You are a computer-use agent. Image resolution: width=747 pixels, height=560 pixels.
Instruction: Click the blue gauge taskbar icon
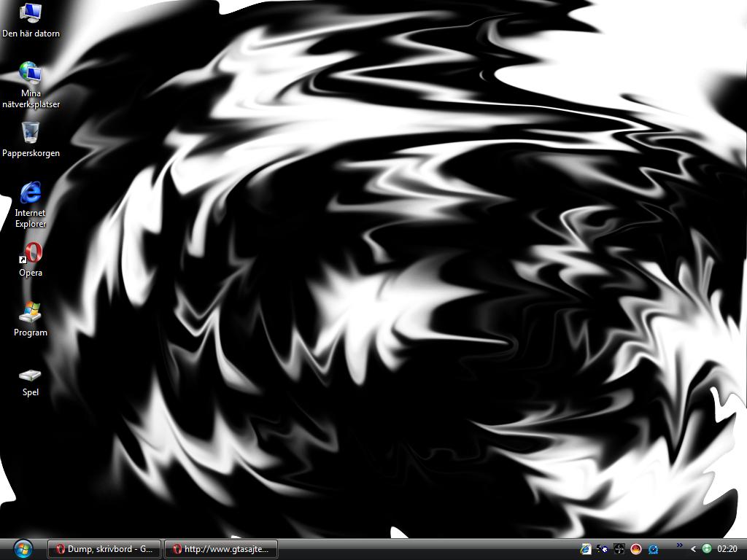click(653, 549)
